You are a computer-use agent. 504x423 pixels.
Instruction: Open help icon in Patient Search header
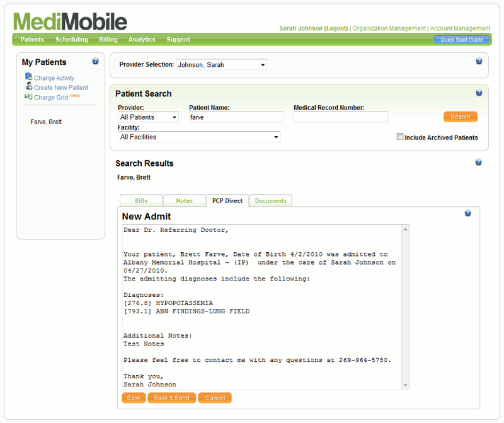coord(479,93)
